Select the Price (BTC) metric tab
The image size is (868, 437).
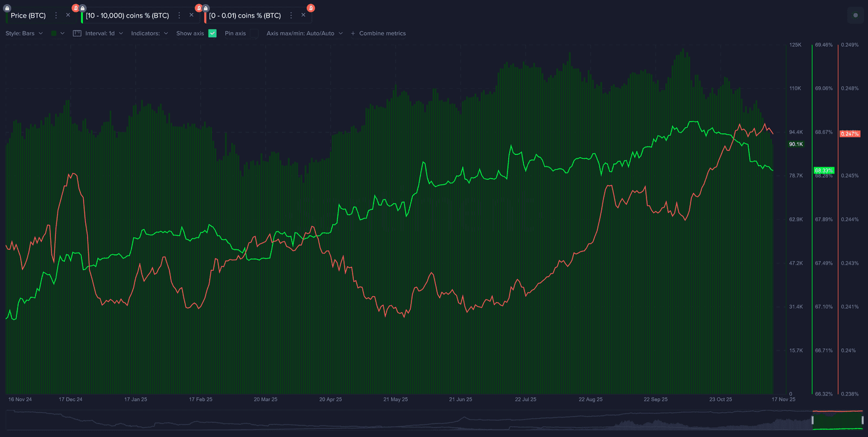(x=28, y=15)
